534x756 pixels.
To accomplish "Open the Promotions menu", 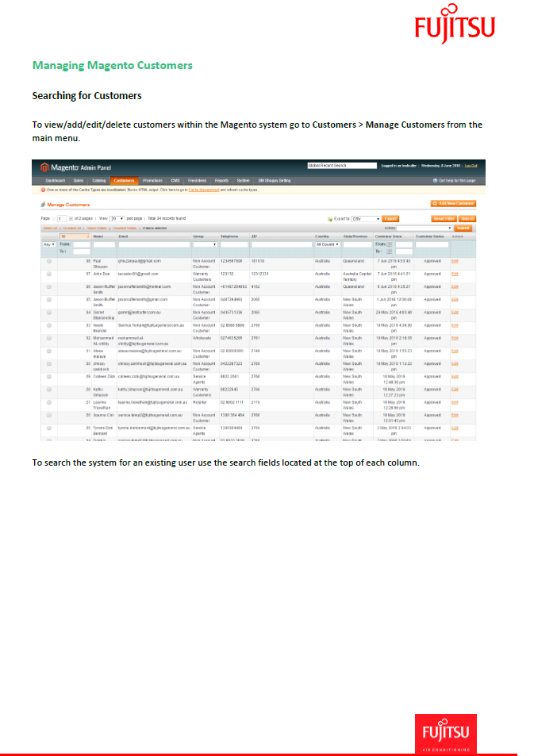I will coord(152,181).
